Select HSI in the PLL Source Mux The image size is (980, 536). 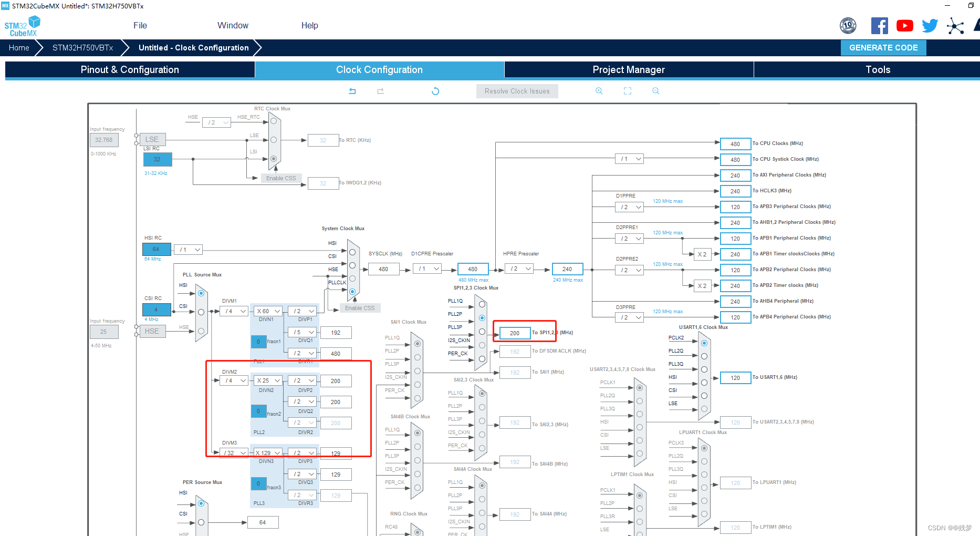tap(201, 293)
